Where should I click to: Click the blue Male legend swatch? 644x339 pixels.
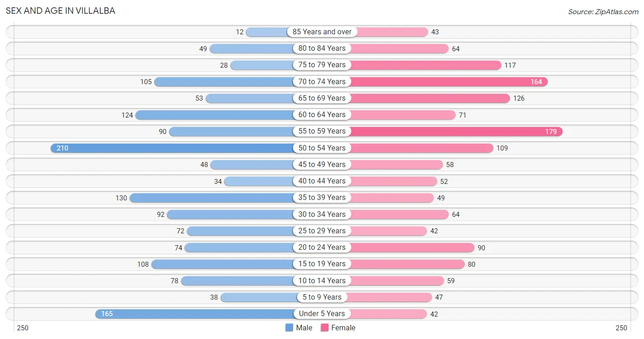click(x=289, y=328)
